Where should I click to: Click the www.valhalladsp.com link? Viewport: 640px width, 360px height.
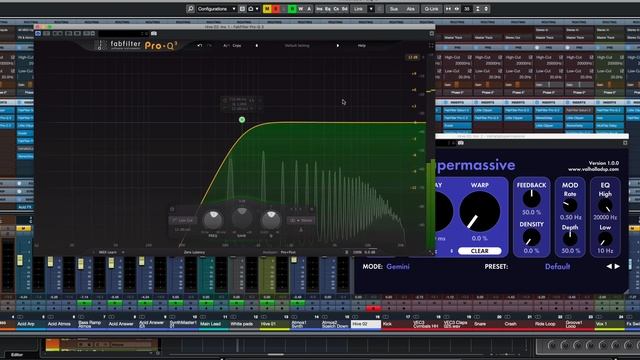point(593,169)
